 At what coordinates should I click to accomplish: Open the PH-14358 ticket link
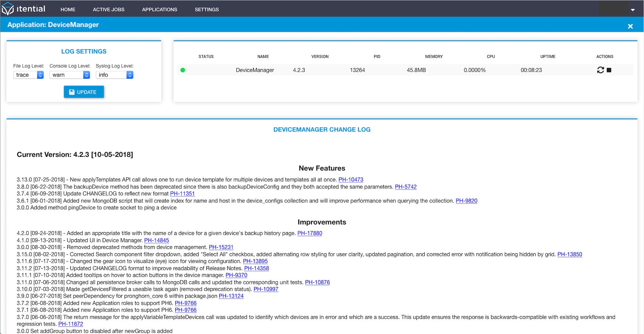(x=256, y=268)
